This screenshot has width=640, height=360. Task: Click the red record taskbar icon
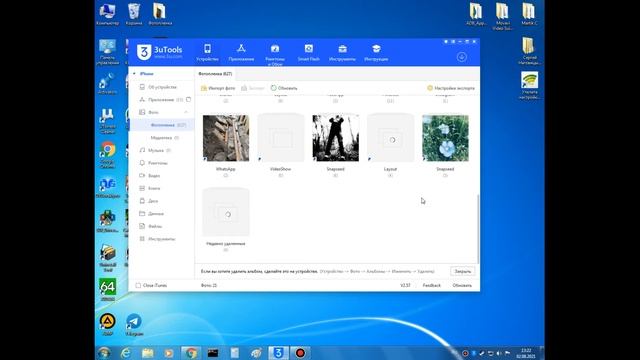(300, 353)
